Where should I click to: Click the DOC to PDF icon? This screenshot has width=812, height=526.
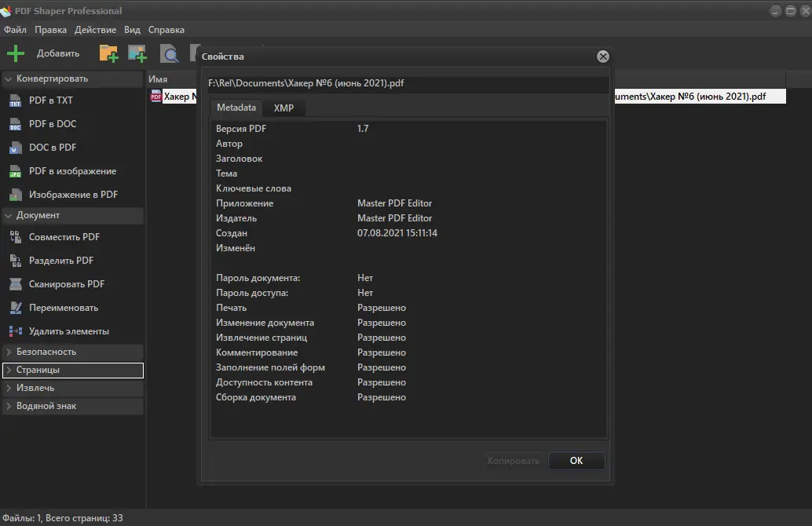[x=16, y=148]
